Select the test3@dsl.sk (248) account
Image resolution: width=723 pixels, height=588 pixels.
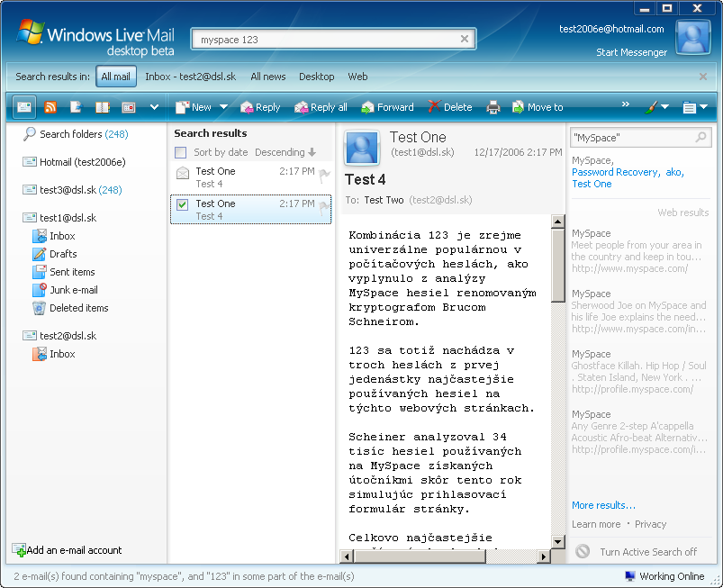(x=72, y=190)
